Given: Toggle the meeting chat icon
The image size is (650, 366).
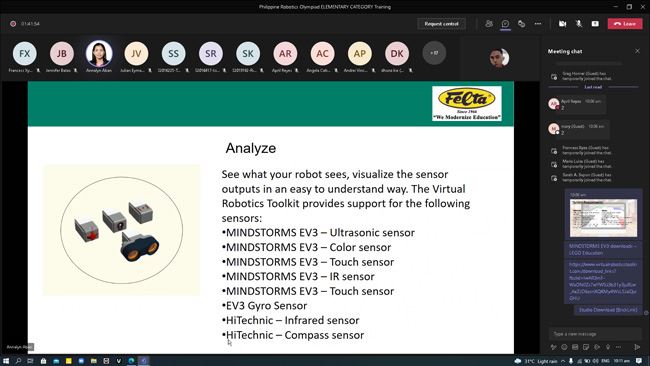Looking at the screenshot, I should tap(505, 24).
